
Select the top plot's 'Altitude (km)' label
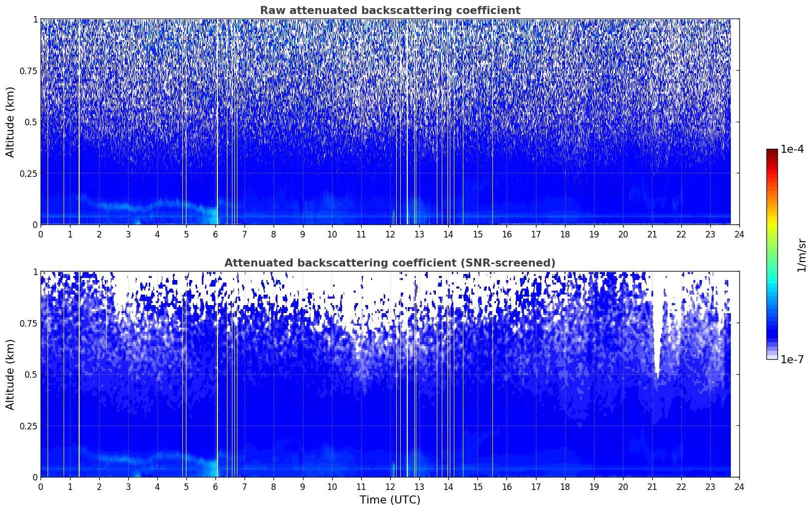(x=11, y=122)
